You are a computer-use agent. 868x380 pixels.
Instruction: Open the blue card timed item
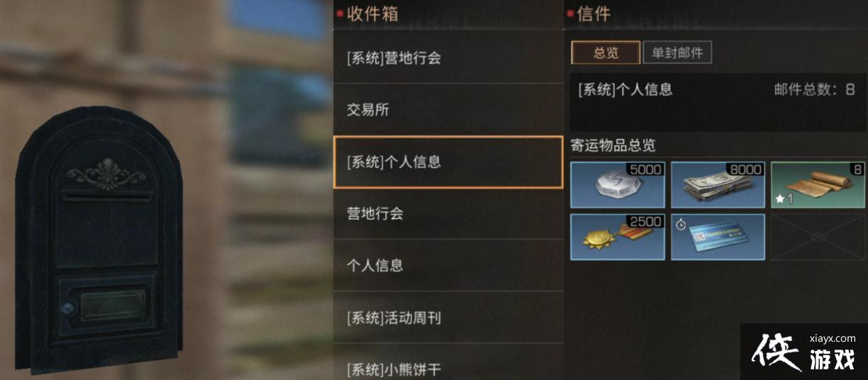pos(718,237)
